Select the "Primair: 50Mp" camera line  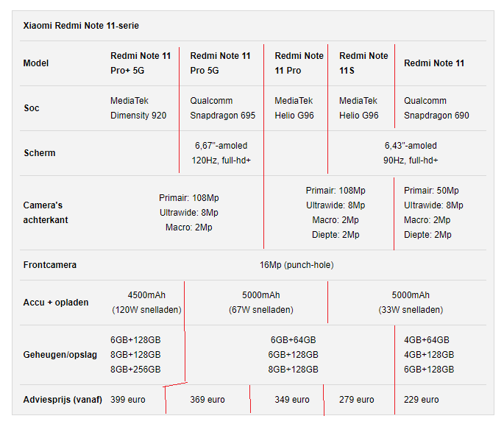point(431,191)
